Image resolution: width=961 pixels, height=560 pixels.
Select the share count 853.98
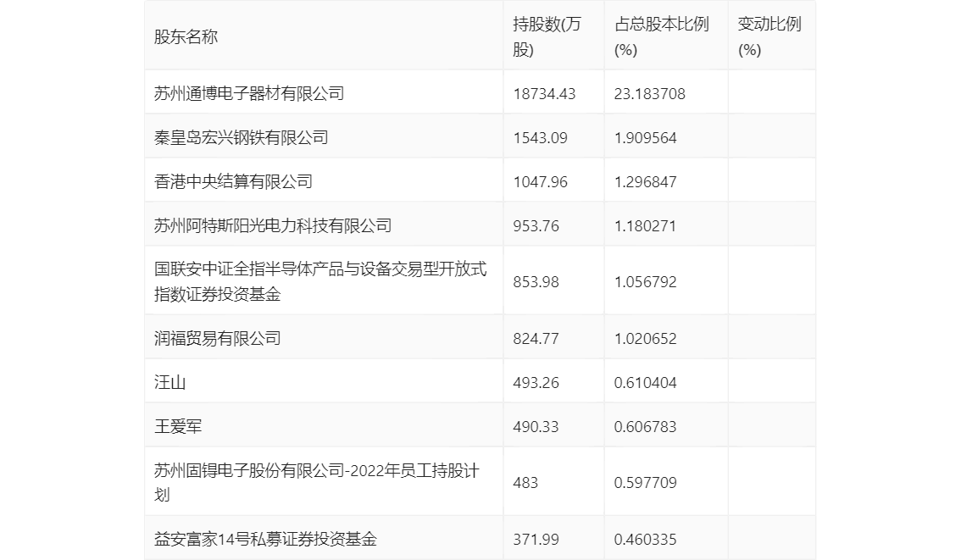(x=536, y=282)
